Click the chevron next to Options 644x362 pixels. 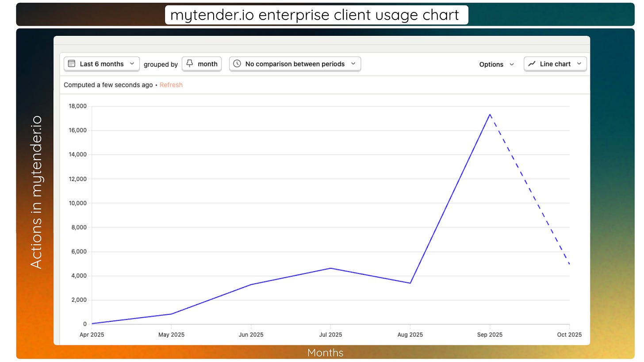click(512, 64)
